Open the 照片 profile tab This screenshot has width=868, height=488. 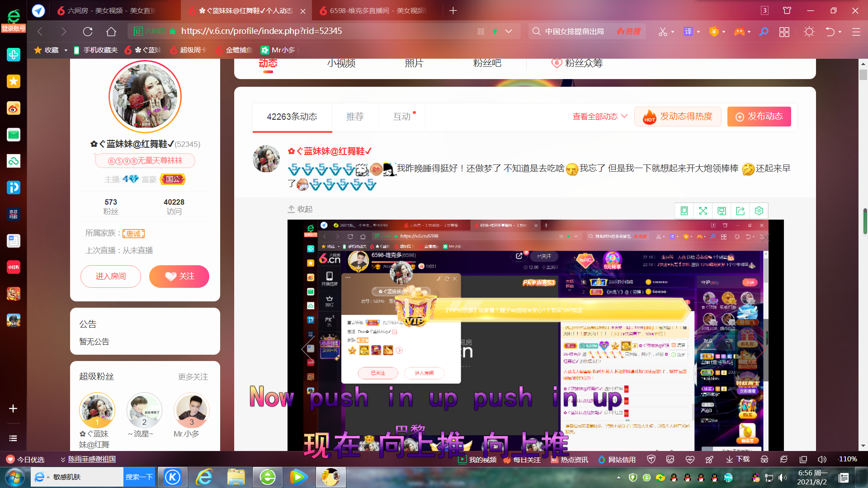tap(414, 63)
